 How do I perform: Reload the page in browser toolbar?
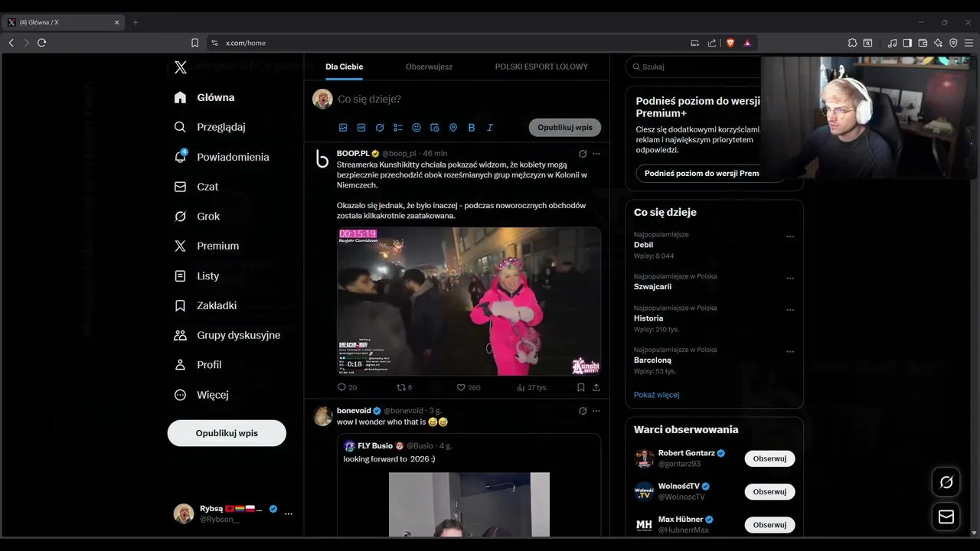(42, 43)
